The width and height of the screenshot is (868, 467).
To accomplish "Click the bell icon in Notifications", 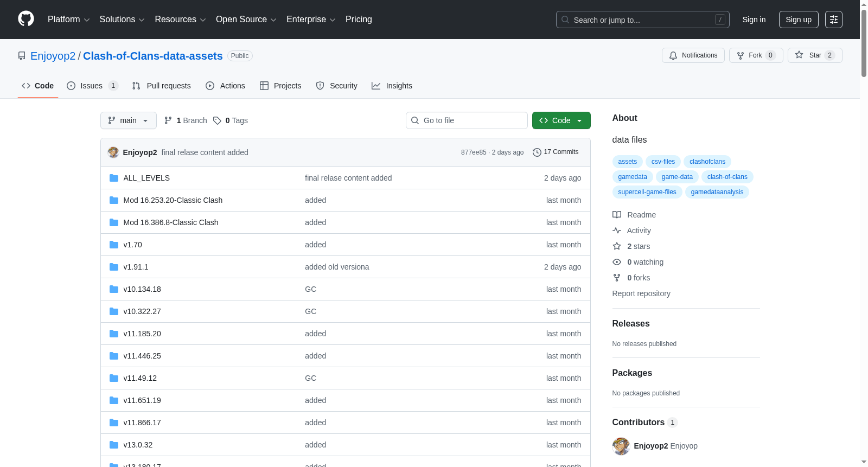I will [x=673, y=55].
